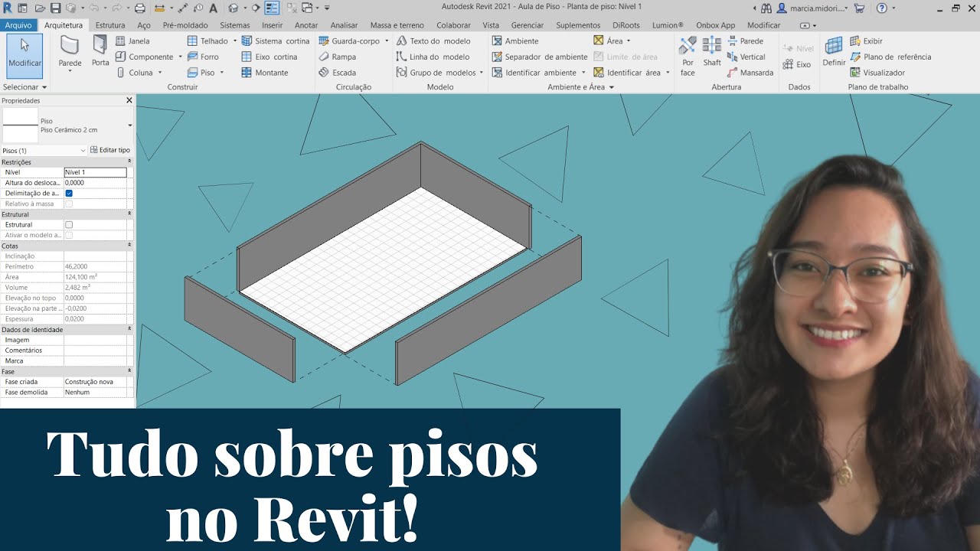
Task: Select Separador de ambiente tool
Action: point(540,57)
